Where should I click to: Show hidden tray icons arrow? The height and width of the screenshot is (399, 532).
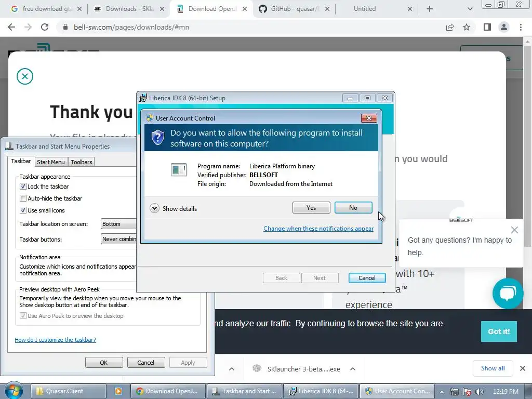pyautogui.click(x=442, y=392)
